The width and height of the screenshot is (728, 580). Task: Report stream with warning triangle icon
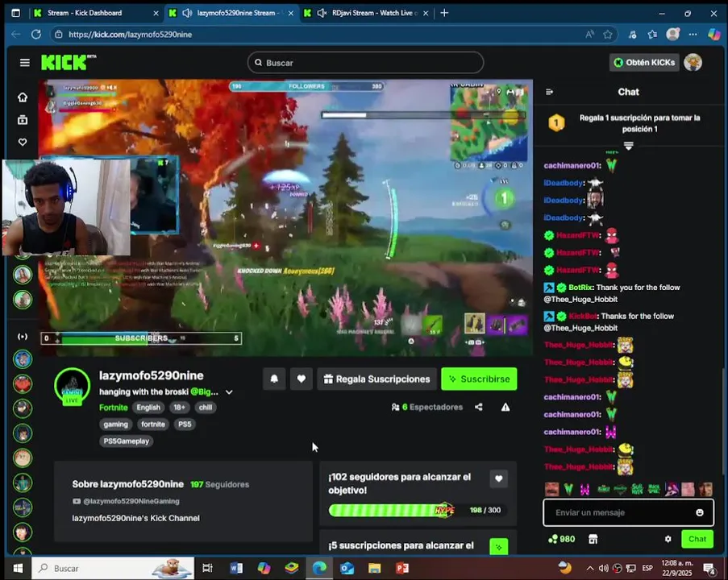[x=505, y=407]
